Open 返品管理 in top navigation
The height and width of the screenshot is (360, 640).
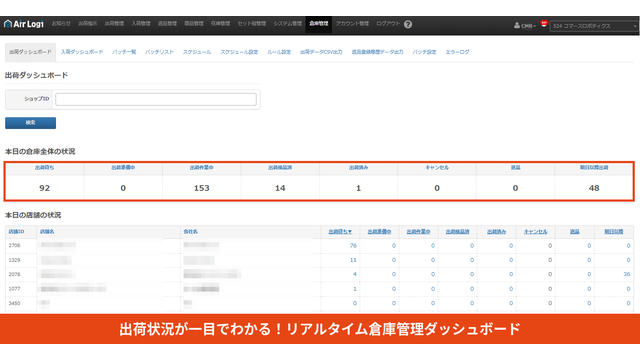pos(167,24)
